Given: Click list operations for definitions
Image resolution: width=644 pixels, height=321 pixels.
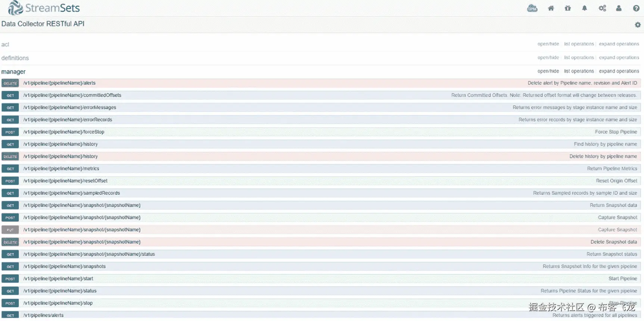Looking at the screenshot, I should pos(579,57).
